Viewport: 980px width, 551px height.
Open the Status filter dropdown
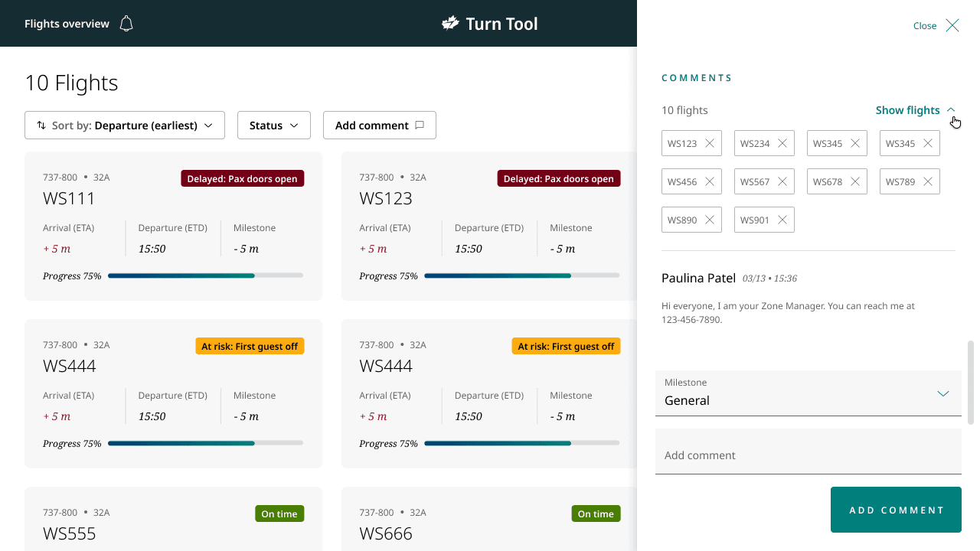274,126
